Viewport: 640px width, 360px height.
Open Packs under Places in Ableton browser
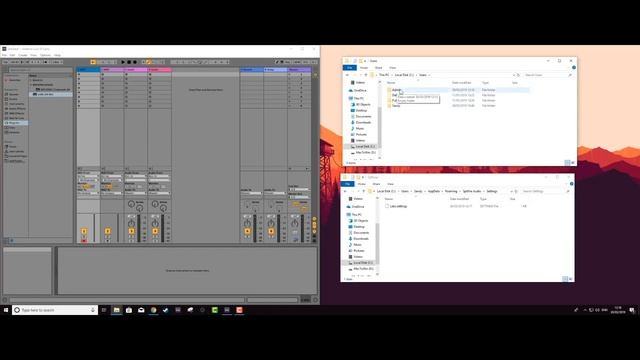[12, 147]
